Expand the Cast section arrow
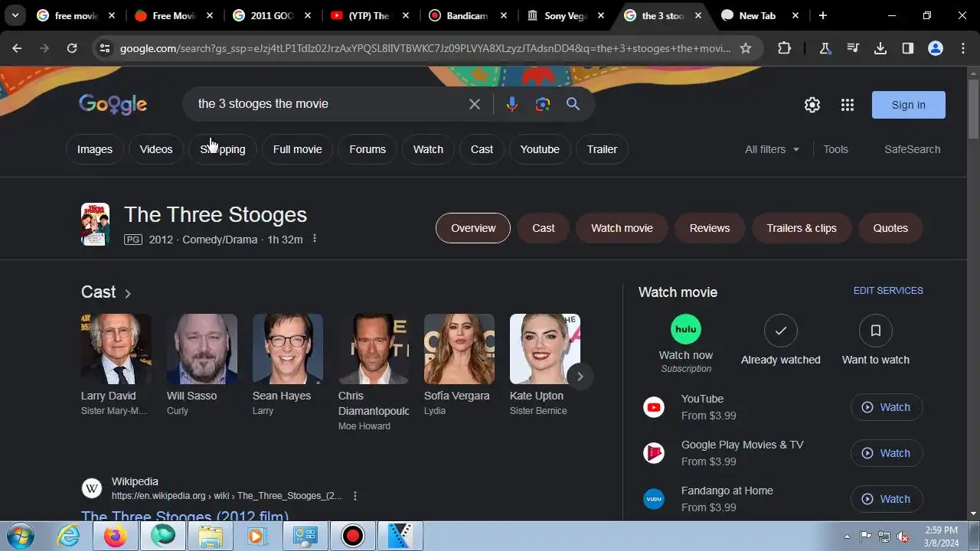This screenshot has width=980, height=551. point(128,293)
